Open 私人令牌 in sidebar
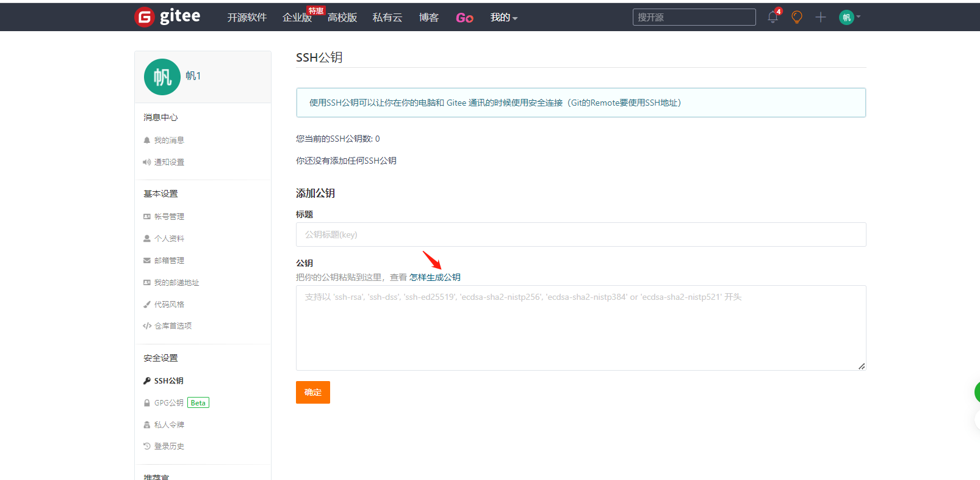Viewport: 980px width, 480px height. pos(169,425)
